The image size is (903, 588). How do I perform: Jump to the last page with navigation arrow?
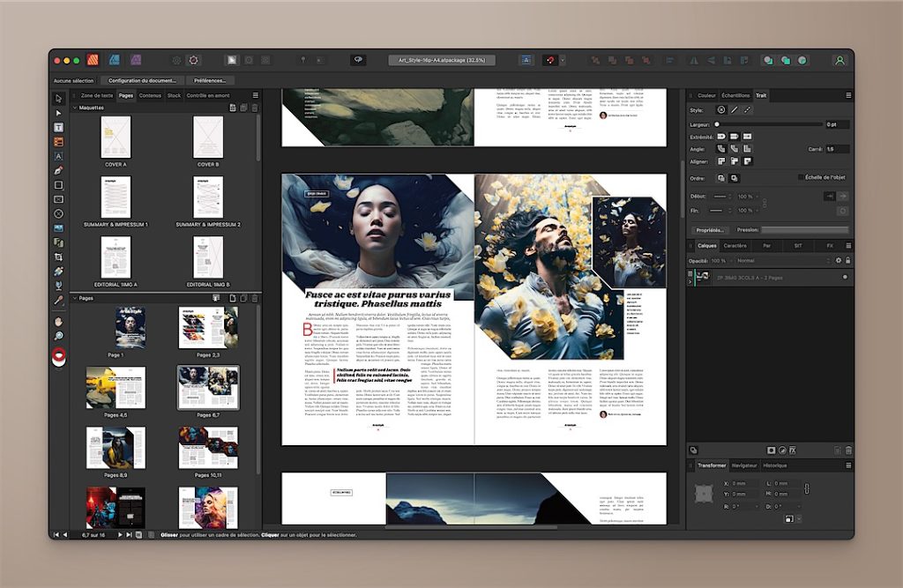130,534
